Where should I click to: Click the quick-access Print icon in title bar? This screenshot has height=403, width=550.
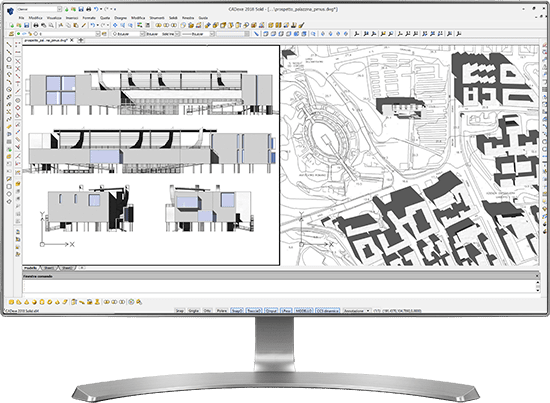pyautogui.click(x=88, y=9)
